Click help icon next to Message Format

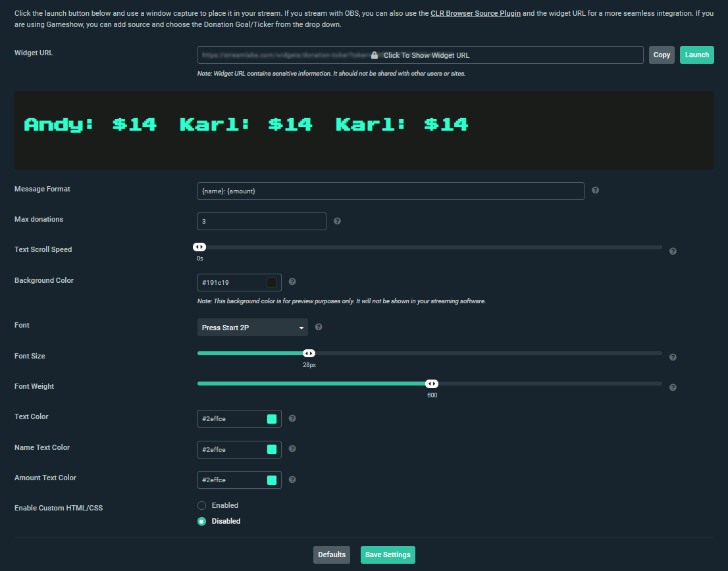pos(595,191)
